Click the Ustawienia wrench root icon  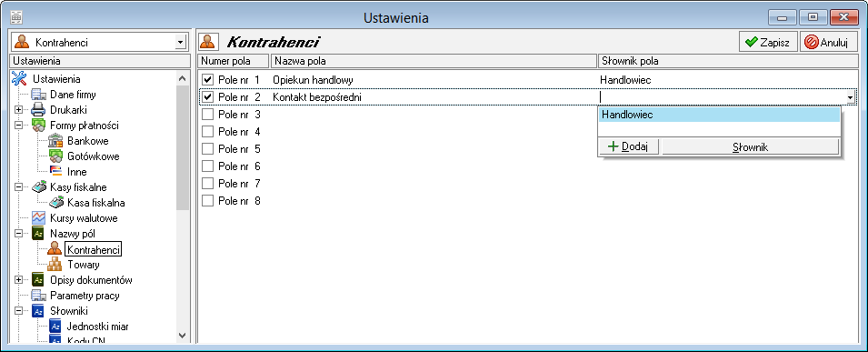(x=19, y=79)
